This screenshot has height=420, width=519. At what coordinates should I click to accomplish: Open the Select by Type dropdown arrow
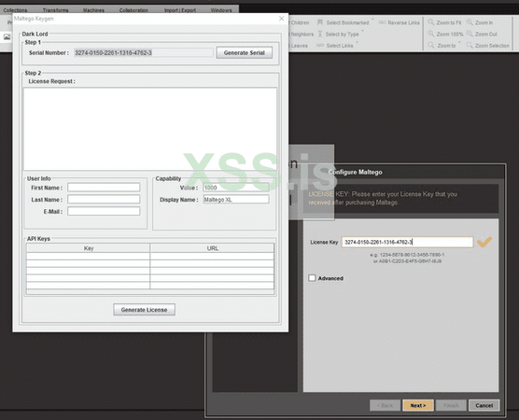click(x=362, y=31)
